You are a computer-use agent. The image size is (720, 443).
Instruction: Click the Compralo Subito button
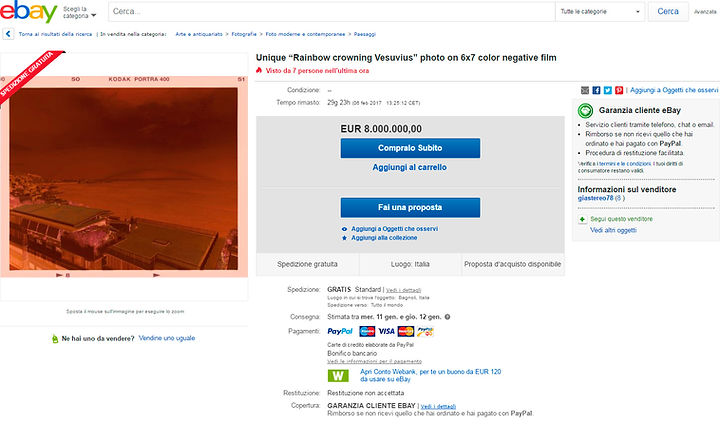point(410,148)
